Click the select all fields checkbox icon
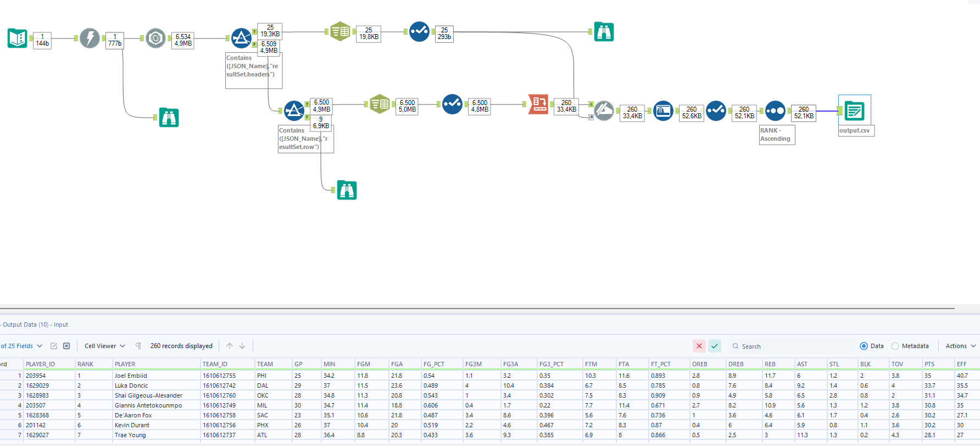This screenshot has height=446, width=980. (54, 346)
